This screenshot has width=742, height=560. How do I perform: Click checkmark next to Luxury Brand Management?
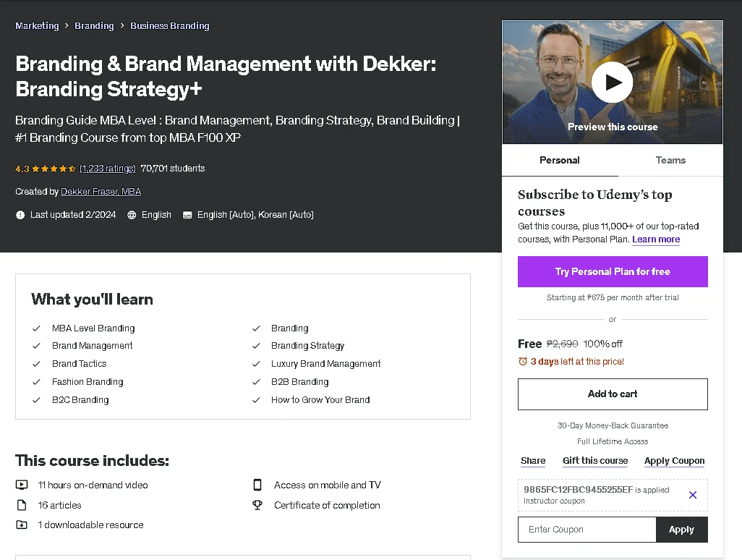pyautogui.click(x=256, y=363)
